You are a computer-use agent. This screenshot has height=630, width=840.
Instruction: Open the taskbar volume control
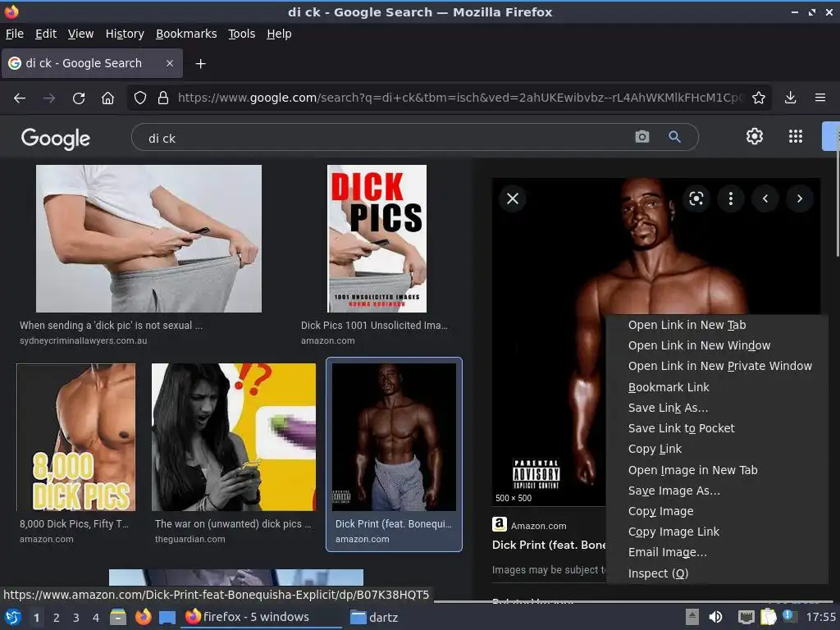(715, 617)
